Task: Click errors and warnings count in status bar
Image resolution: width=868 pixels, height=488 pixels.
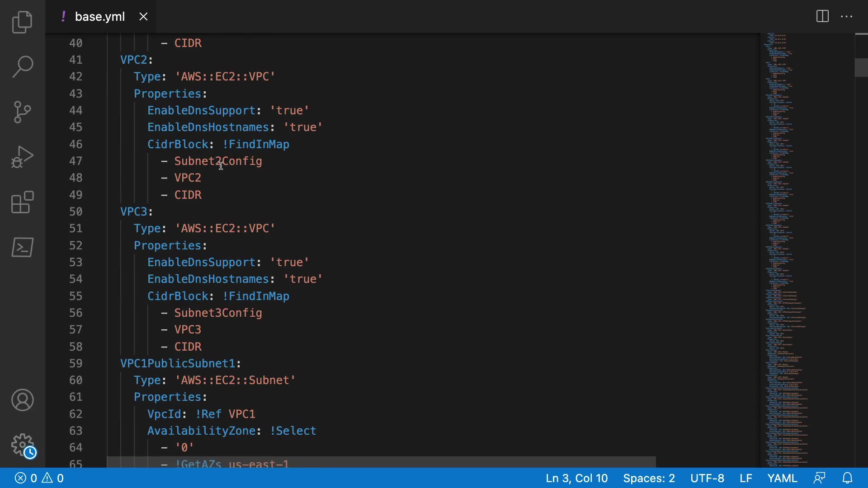Action: pyautogui.click(x=39, y=478)
